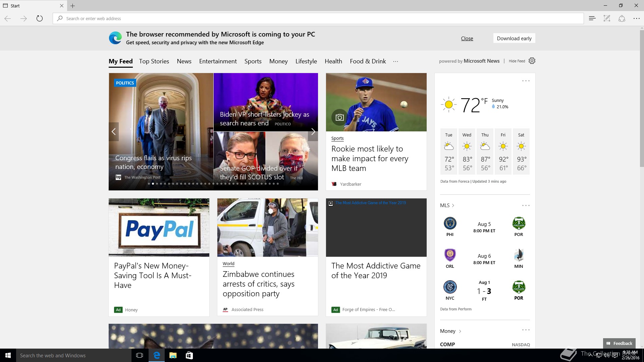Open the Lifestyle tab
Screen dimensions: 644x362
tap(306, 61)
